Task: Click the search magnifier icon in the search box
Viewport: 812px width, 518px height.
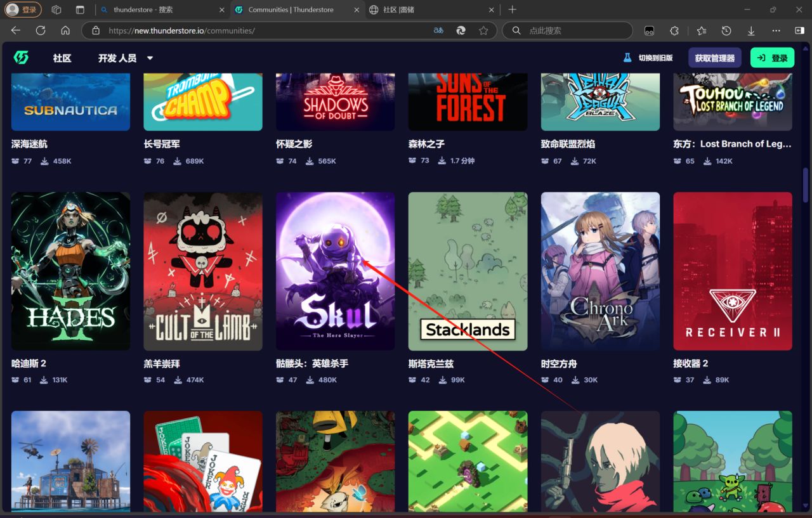Action: [516, 30]
